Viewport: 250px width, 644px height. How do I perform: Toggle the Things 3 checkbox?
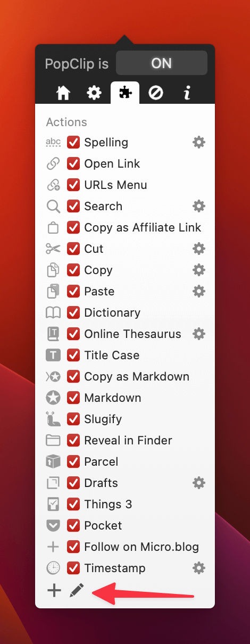(x=73, y=504)
